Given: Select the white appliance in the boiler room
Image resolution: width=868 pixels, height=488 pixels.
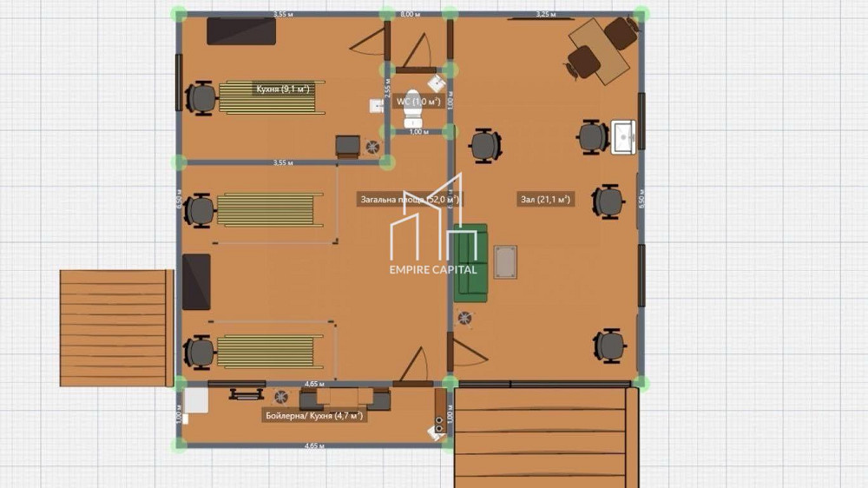Looking at the screenshot, I should pyautogui.click(x=195, y=400).
